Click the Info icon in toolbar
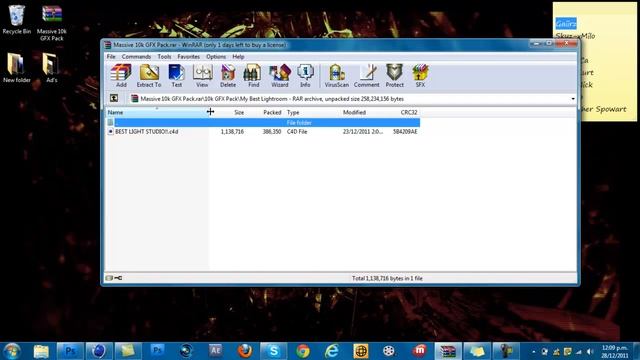The height and width of the screenshot is (360, 640). (305, 76)
